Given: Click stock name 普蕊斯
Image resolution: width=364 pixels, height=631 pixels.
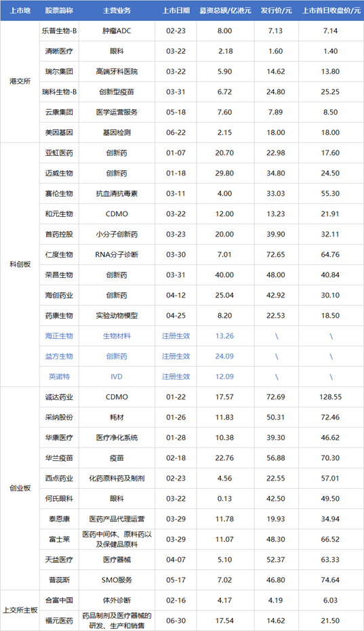Looking at the screenshot, I should pos(59,580).
